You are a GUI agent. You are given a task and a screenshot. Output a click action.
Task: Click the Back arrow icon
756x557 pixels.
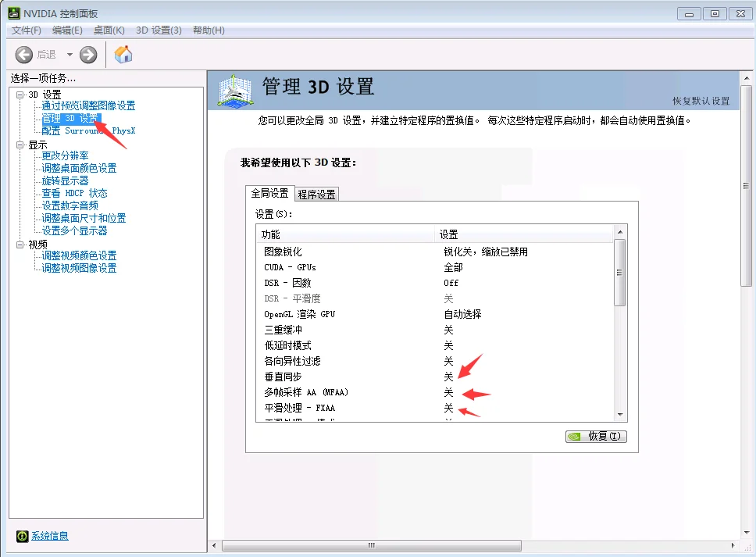(23, 55)
